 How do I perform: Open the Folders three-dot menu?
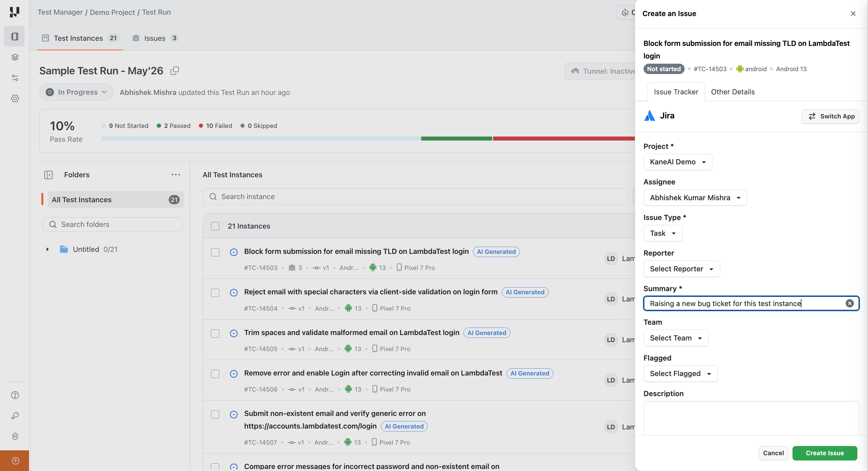click(176, 175)
